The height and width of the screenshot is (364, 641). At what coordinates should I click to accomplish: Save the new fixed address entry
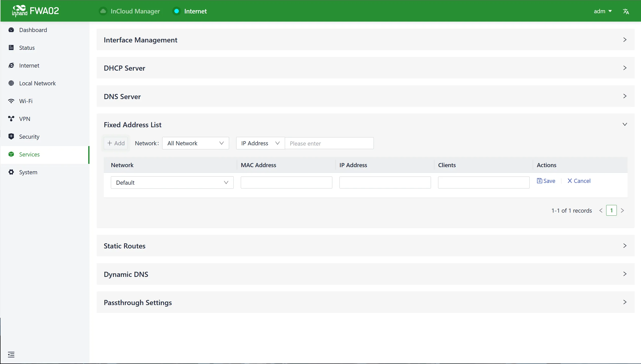(x=546, y=181)
